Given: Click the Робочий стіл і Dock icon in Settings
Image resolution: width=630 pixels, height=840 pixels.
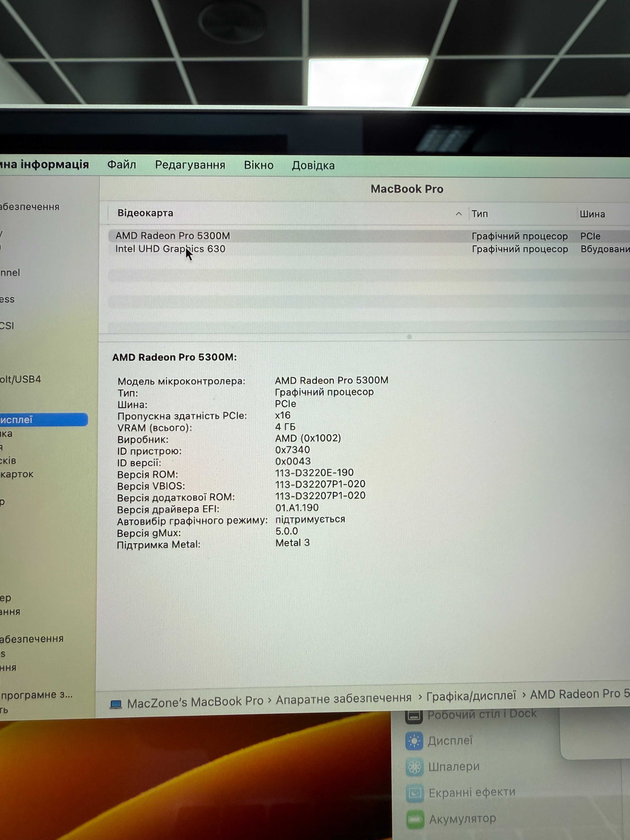Looking at the screenshot, I should [414, 716].
